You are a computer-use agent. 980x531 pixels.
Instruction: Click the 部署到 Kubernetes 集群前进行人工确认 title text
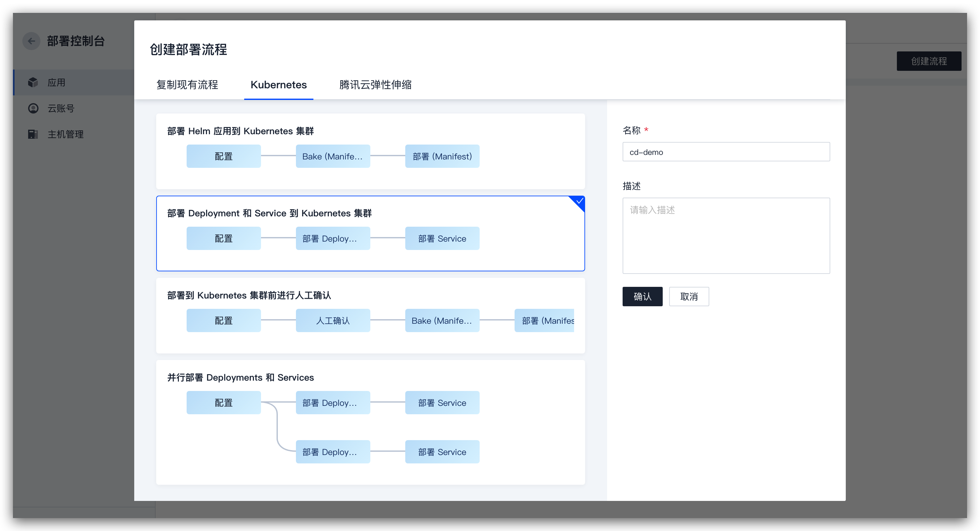click(x=249, y=295)
